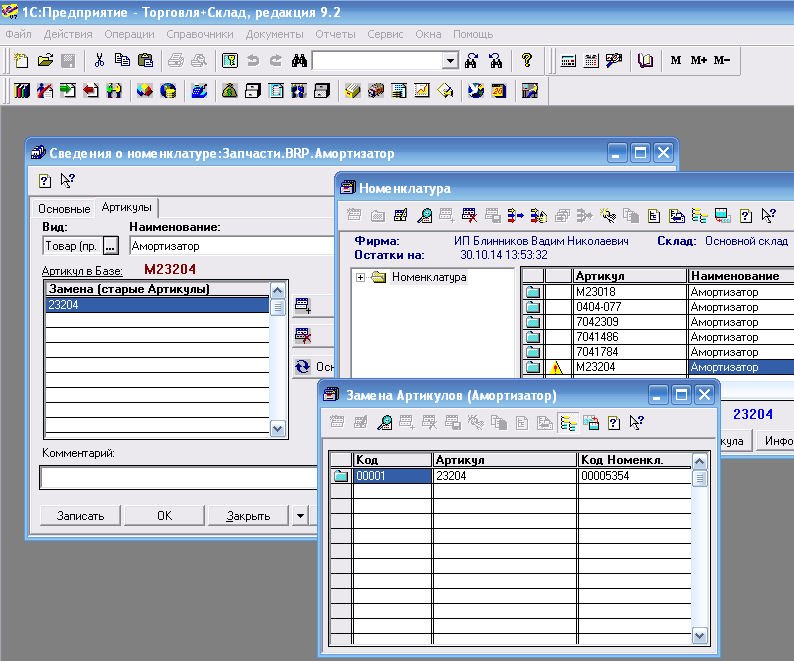Click the chart report icon
The image size is (794, 661).
coord(422,91)
